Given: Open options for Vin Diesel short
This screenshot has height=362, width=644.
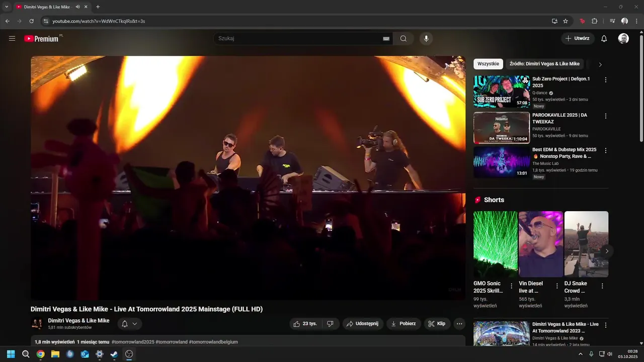Looking at the screenshot, I should click(x=557, y=286).
